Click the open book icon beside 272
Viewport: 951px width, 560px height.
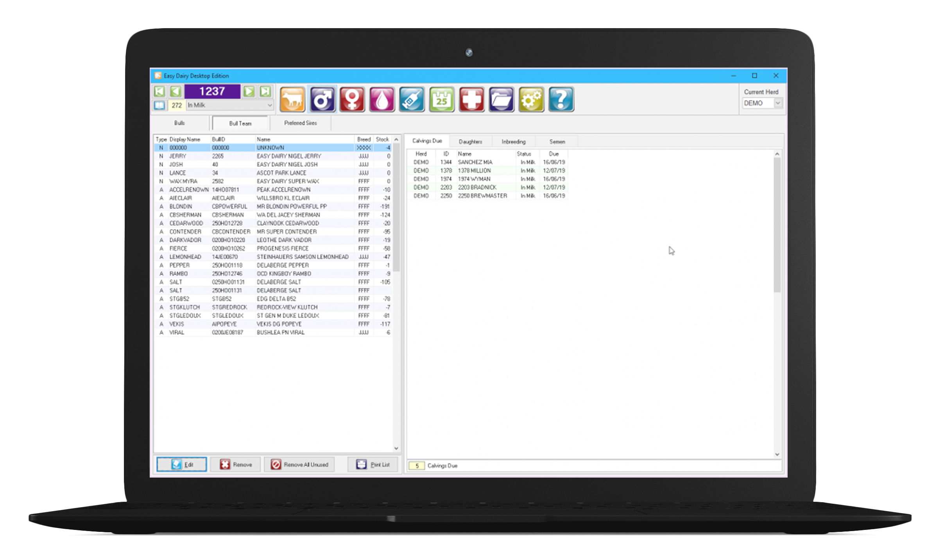point(159,105)
